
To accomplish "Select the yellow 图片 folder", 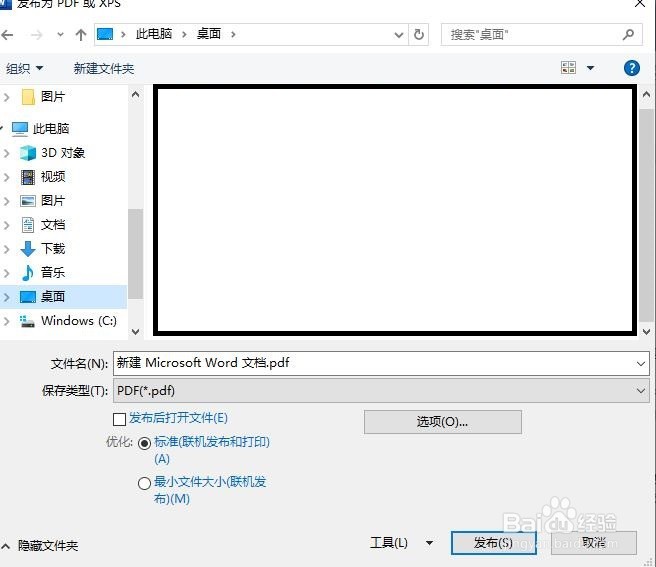I will click(x=44, y=97).
